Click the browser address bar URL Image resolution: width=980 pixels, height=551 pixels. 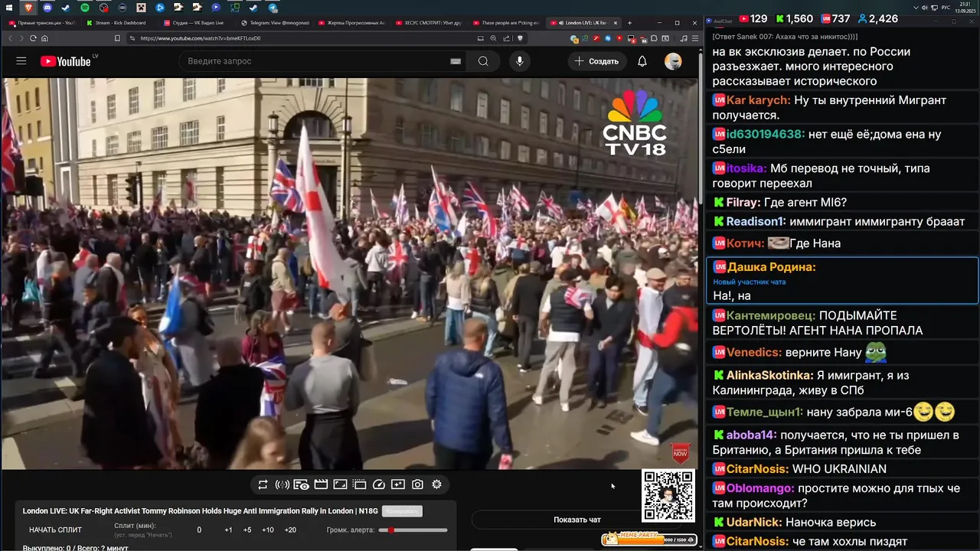[x=201, y=38]
